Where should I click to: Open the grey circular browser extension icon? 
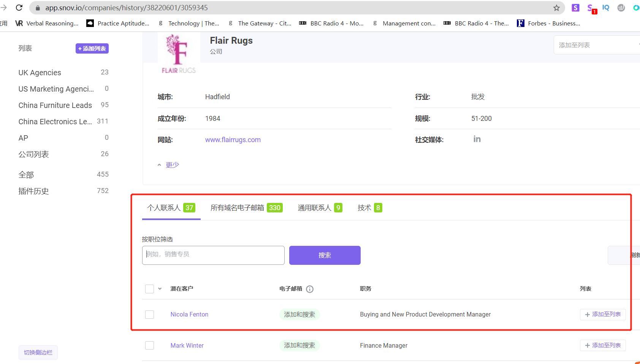621,8
